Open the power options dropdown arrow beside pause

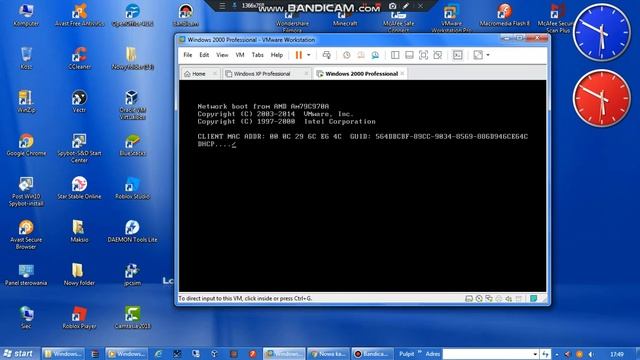309,55
